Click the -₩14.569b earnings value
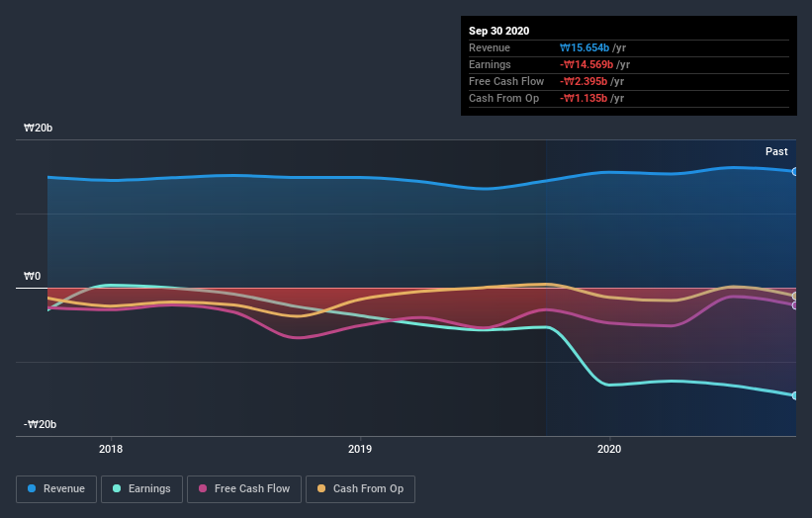This screenshot has width=812, height=518. click(x=586, y=64)
